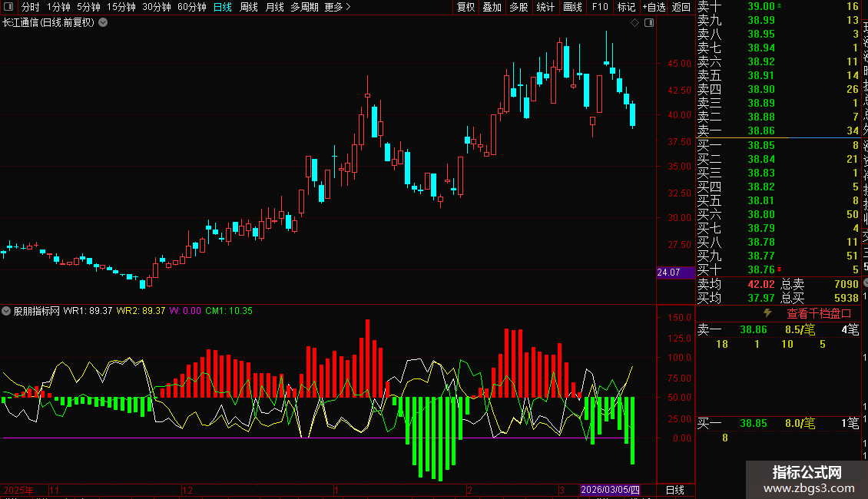868x499 pixels.
Task: Click the 24.07 price marker on axis
Action: pos(674,273)
